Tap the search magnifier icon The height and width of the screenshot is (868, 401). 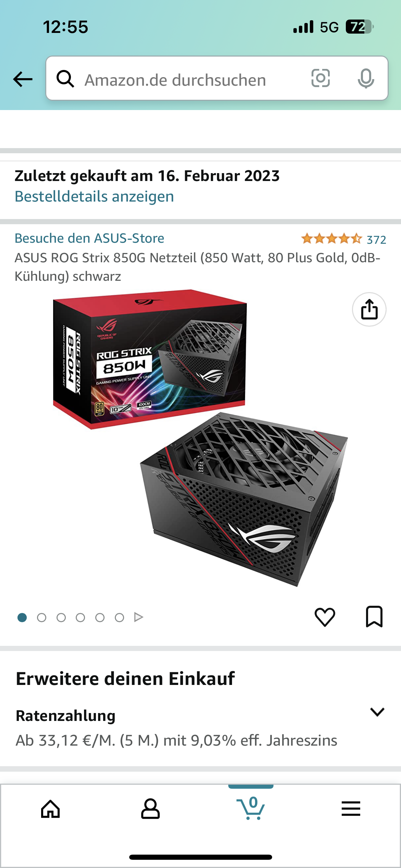point(65,79)
